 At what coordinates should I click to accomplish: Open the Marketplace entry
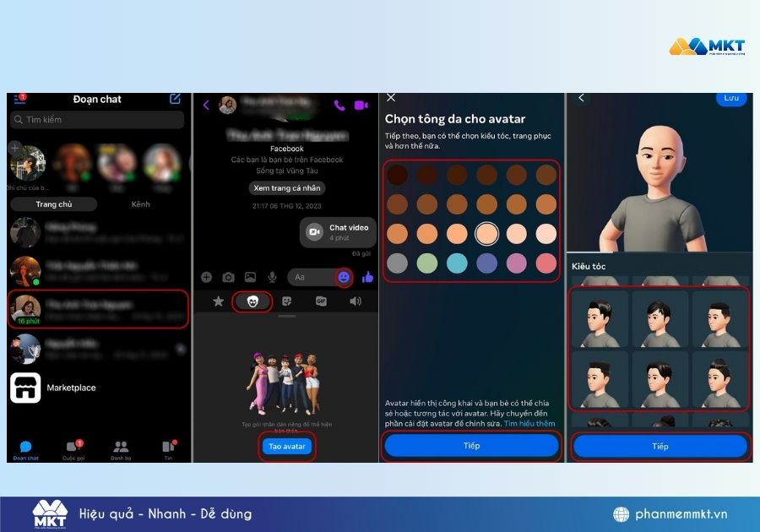[x=97, y=388]
